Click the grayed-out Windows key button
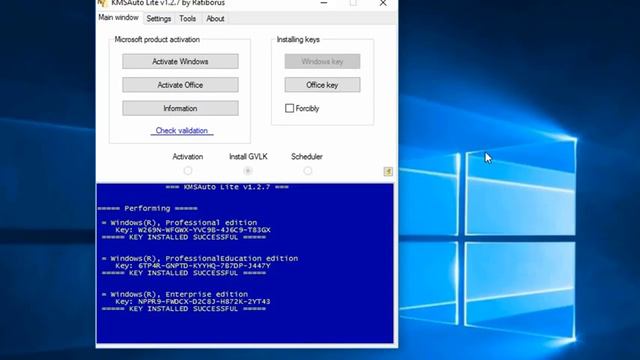 point(322,62)
